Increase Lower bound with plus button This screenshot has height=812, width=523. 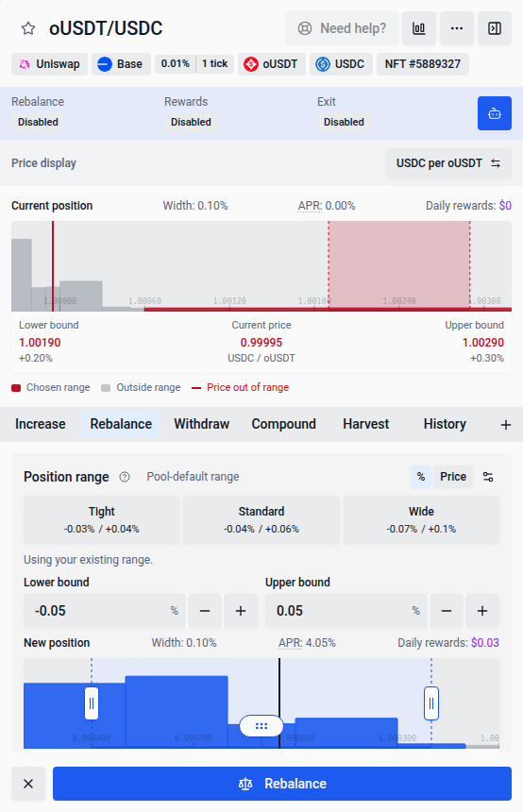tap(241, 611)
